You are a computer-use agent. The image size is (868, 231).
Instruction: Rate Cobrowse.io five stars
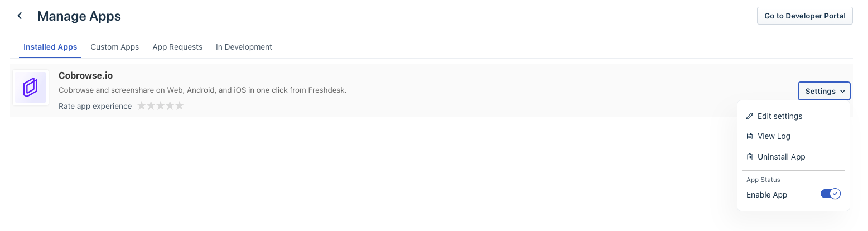(179, 106)
